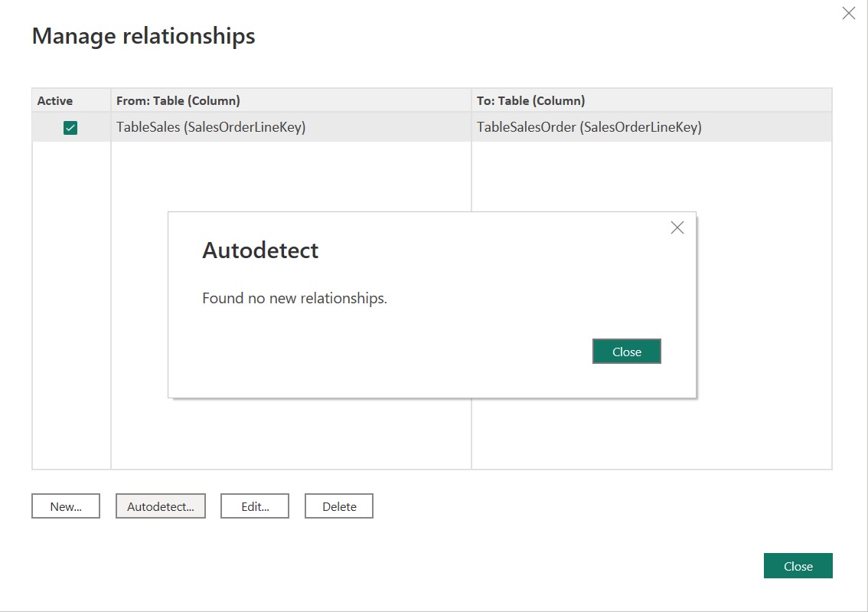This screenshot has height=612, width=868.
Task: Delete the selected relationship
Action: (339, 506)
